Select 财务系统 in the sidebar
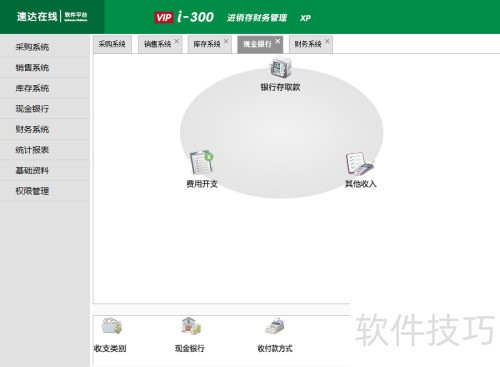The width and height of the screenshot is (500, 367). [45, 129]
